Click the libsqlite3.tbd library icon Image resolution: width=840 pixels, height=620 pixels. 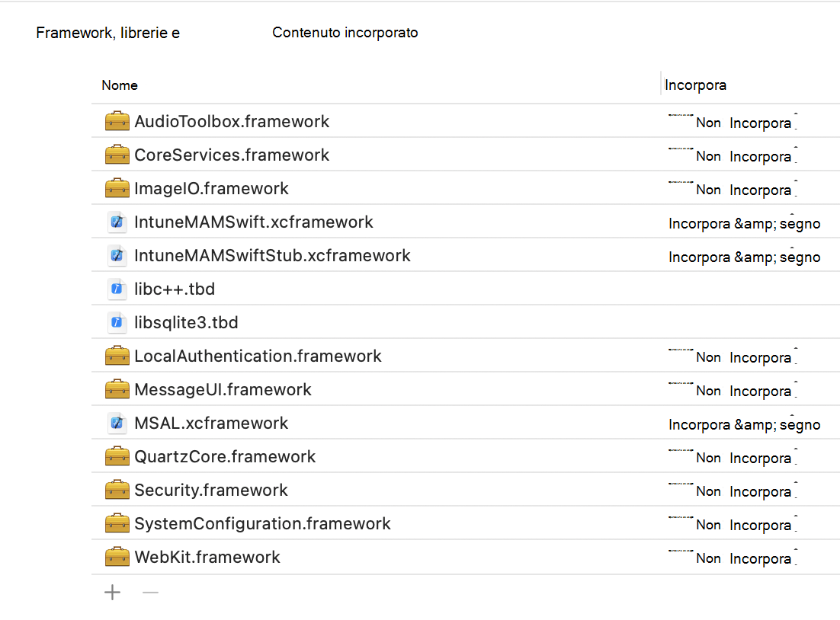[x=117, y=322]
